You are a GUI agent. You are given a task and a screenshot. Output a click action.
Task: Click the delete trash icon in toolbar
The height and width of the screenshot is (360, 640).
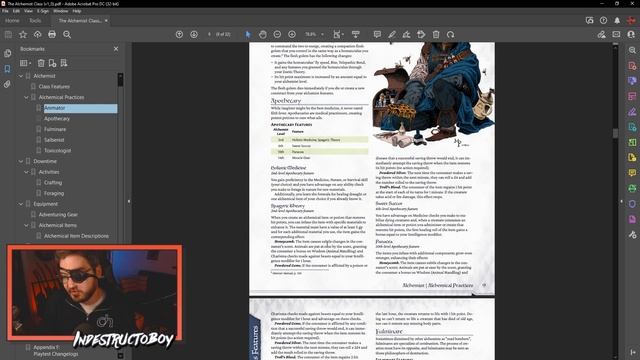click(x=436, y=35)
